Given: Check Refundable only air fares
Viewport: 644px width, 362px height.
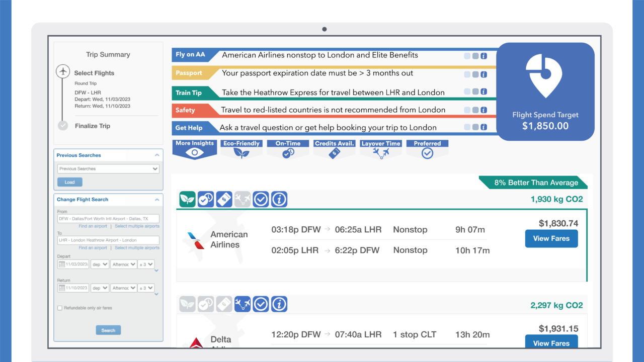Looking at the screenshot, I should coord(60,308).
